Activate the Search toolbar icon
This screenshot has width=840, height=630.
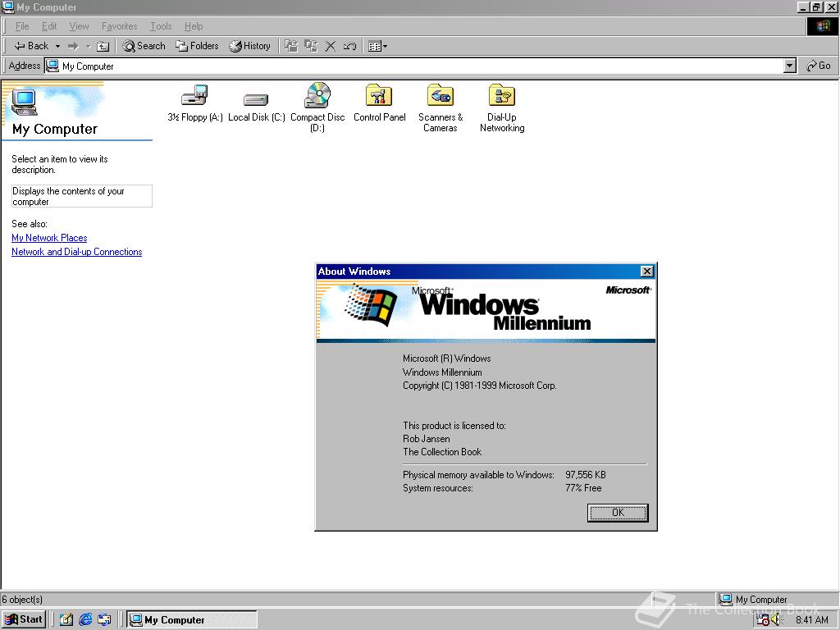[144, 46]
